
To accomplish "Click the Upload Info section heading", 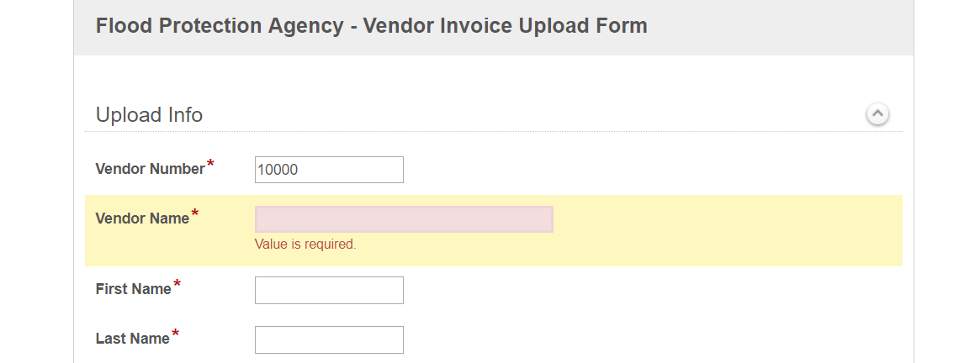I will pyautogui.click(x=150, y=115).
